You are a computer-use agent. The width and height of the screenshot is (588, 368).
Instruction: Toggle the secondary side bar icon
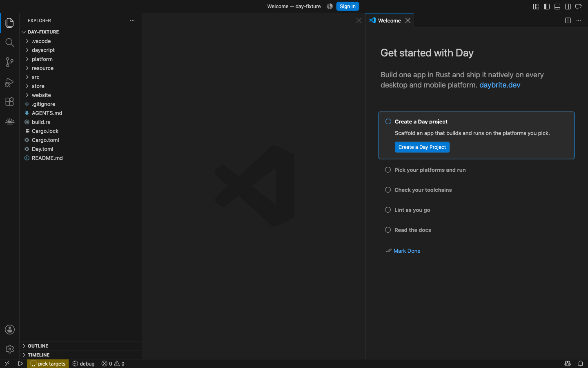(x=568, y=7)
